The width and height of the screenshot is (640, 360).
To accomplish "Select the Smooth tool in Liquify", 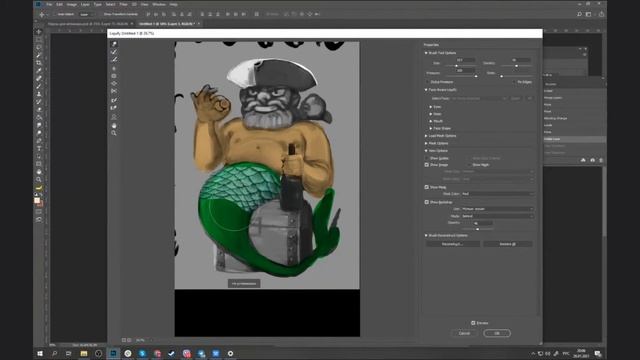I will click(x=114, y=60).
